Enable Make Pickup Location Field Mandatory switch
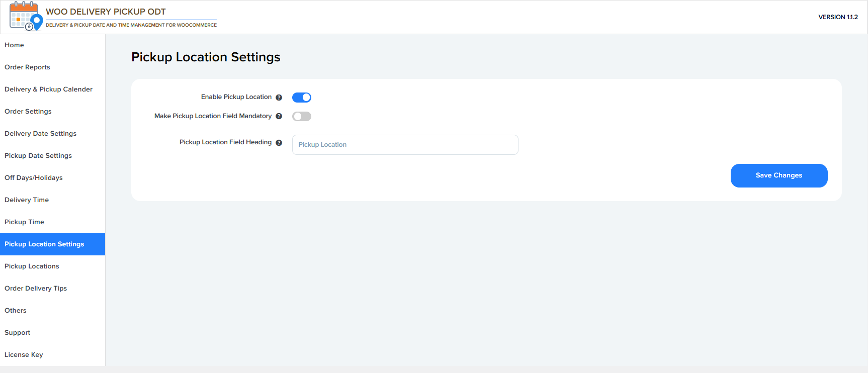868x373 pixels. click(302, 117)
